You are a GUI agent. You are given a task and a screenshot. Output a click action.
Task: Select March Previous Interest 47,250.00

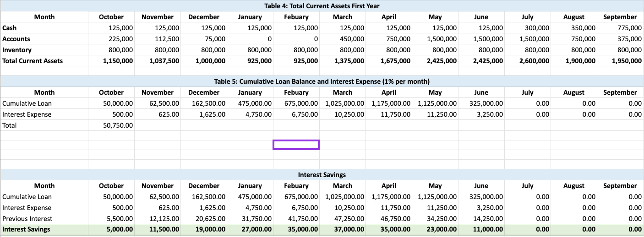[349, 219]
